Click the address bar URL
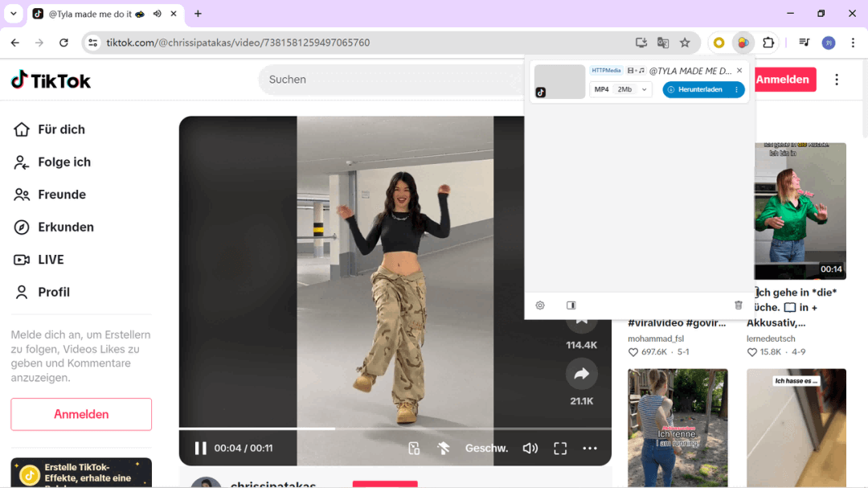 click(238, 43)
